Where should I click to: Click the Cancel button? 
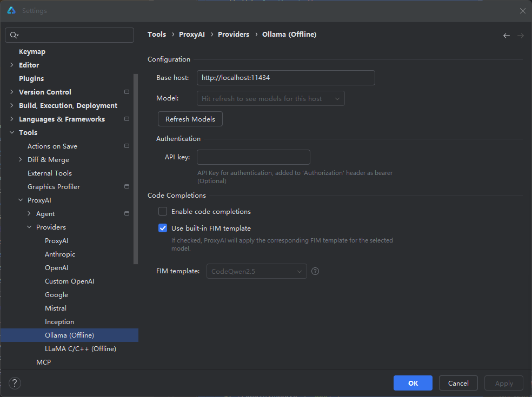click(458, 383)
